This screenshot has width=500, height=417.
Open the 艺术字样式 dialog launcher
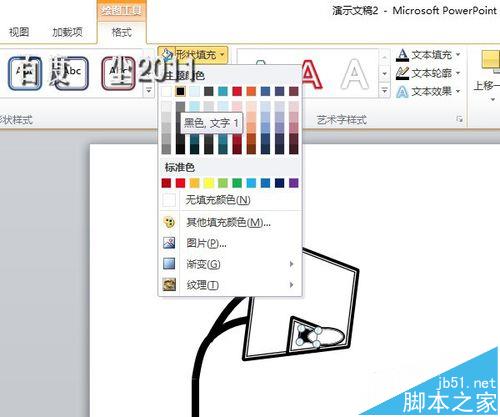point(460,119)
